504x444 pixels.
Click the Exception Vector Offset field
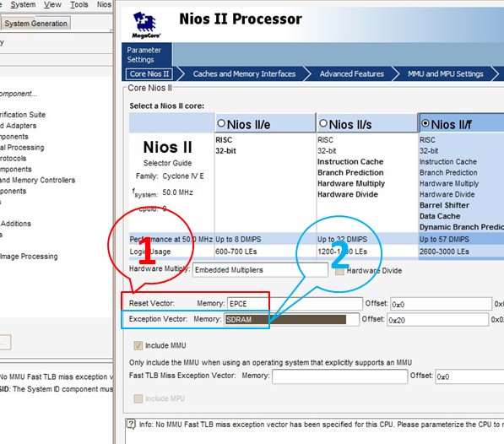437,320
